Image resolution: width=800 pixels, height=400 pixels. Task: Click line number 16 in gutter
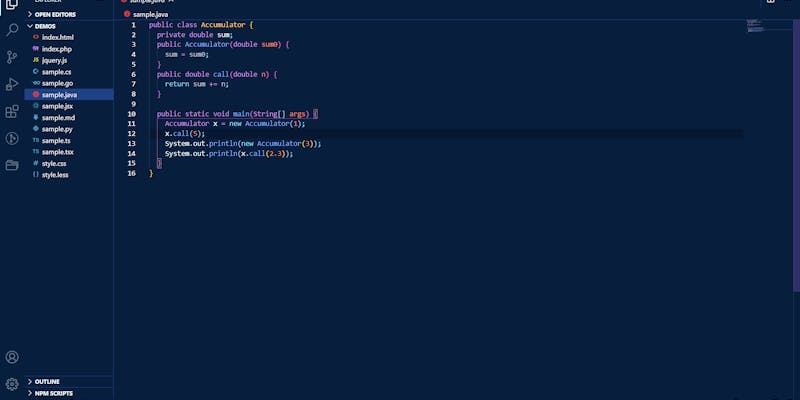pyautogui.click(x=132, y=173)
